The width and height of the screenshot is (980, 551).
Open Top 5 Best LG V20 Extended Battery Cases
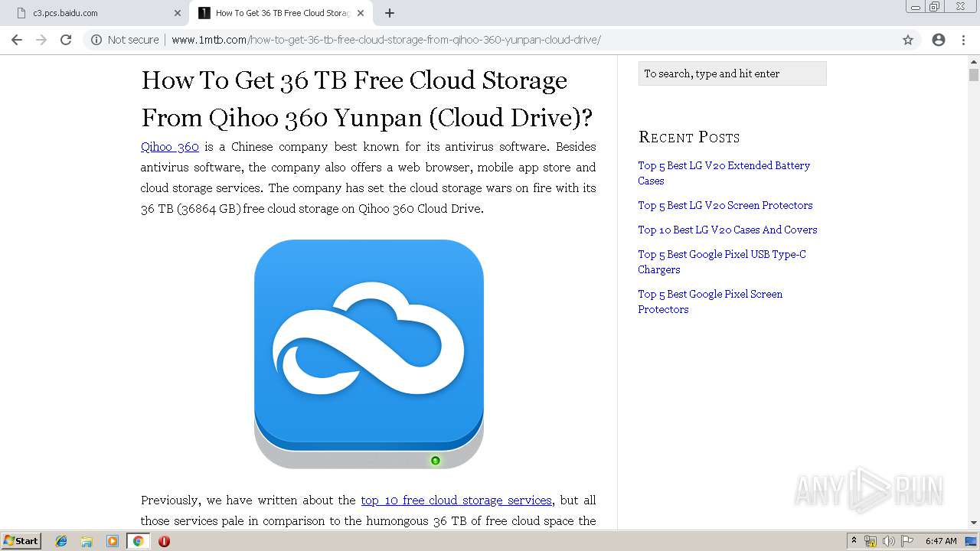click(x=724, y=173)
